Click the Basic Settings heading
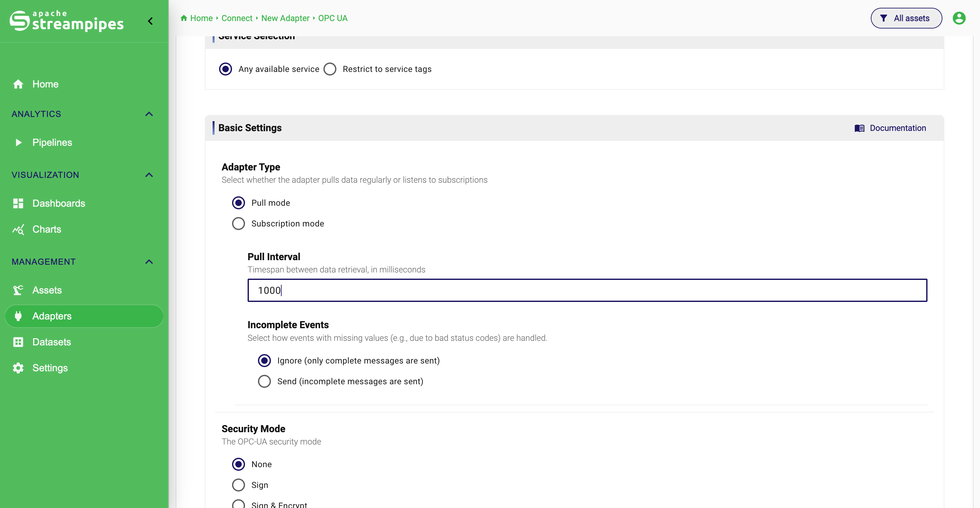The width and height of the screenshot is (980, 508). point(250,128)
